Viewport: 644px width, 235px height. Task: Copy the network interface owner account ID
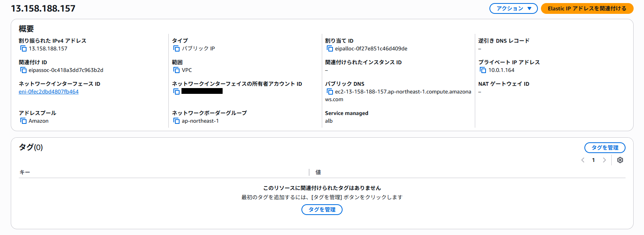176,92
